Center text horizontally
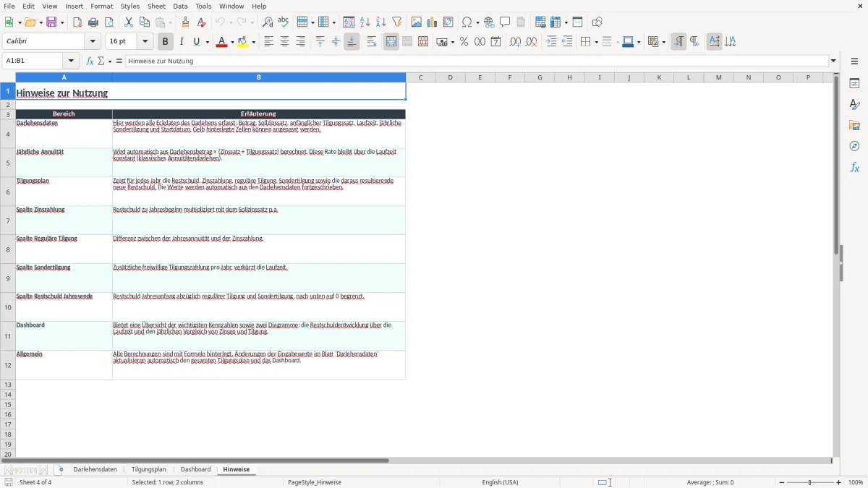 (x=284, y=42)
